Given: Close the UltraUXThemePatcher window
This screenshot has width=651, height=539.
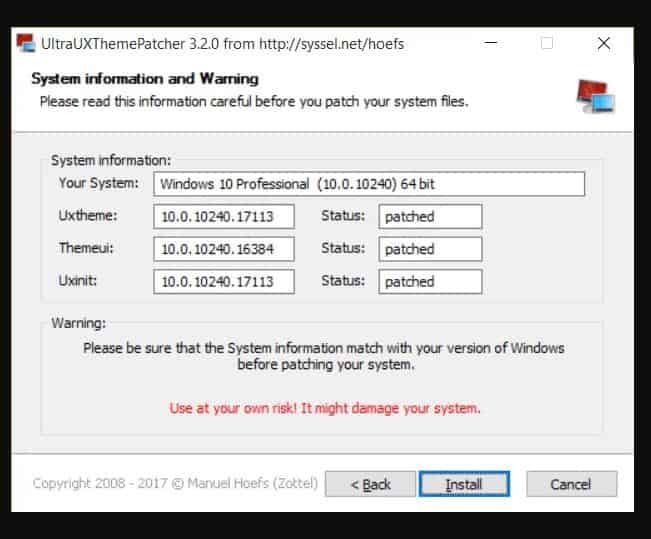Looking at the screenshot, I should 604,43.
